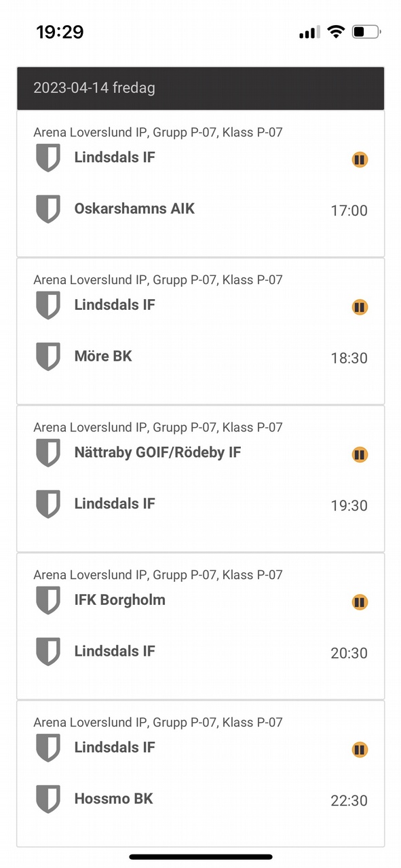This screenshot has width=401, height=868.
Task: Tap pause icon on Nättraby GOIF/Rödeby IF match
Action: [x=360, y=454]
